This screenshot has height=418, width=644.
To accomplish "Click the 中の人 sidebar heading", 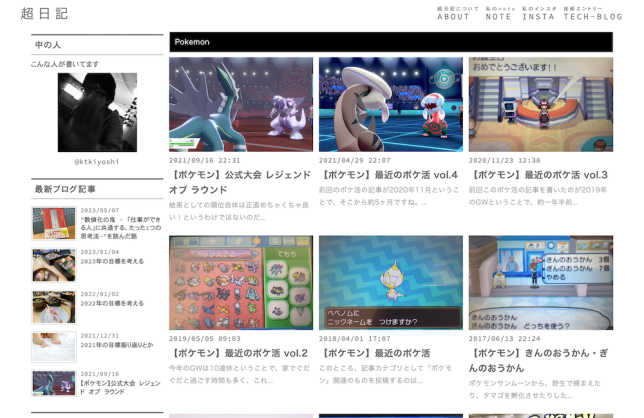I will coord(48,45).
